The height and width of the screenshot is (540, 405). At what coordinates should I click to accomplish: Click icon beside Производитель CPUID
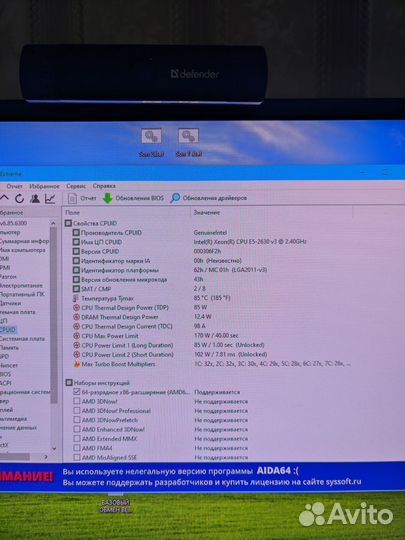(x=76, y=233)
